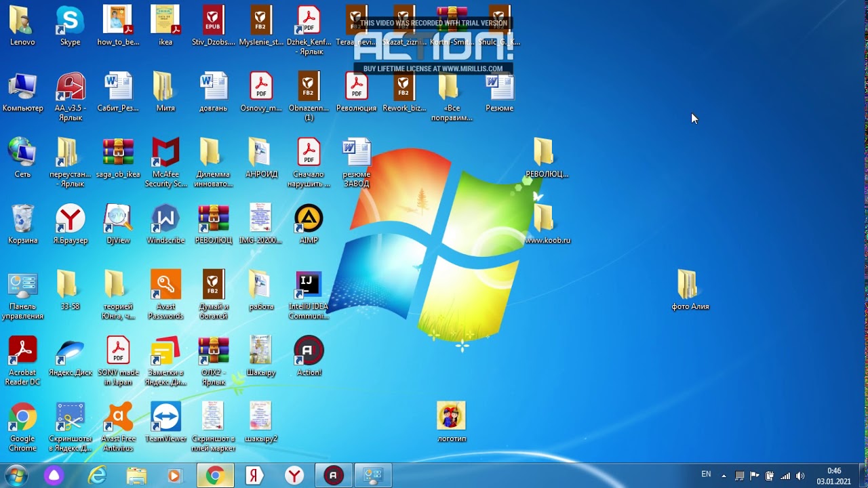The width and height of the screenshot is (868, 488).
Task: Open Скриншот в плей маркет image
Action: click(213, 427)
